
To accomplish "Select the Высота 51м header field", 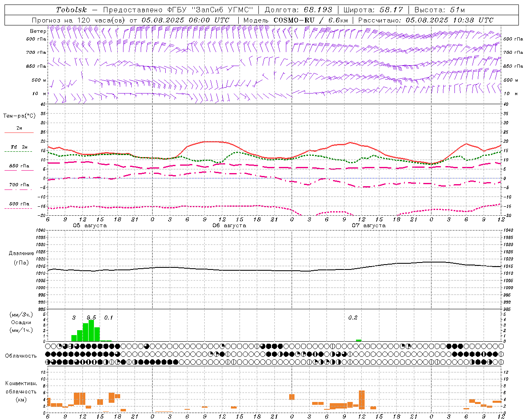I will point(440,10).
